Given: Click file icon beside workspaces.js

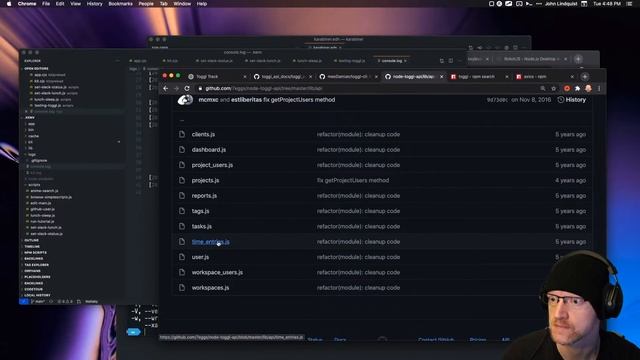Looking at the screenshot, I should pyautogui.click(x=182, y=288).
